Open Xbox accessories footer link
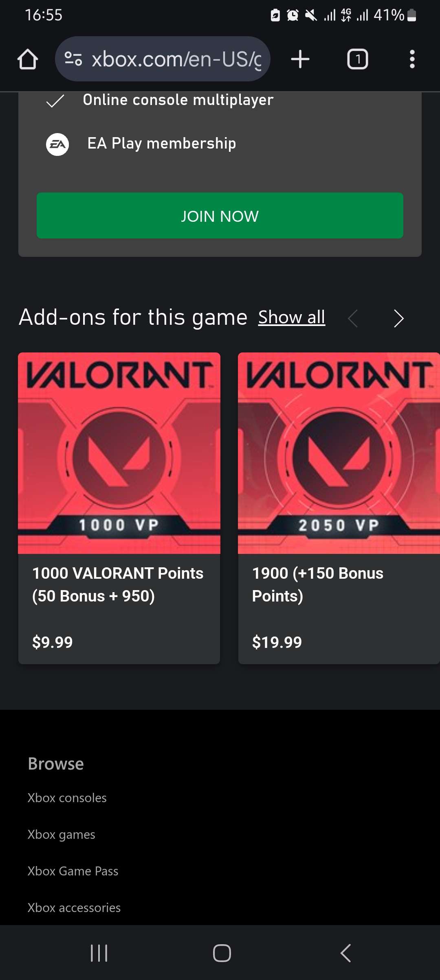The height and width of the screenshot is (980, 440). [74, 908]
